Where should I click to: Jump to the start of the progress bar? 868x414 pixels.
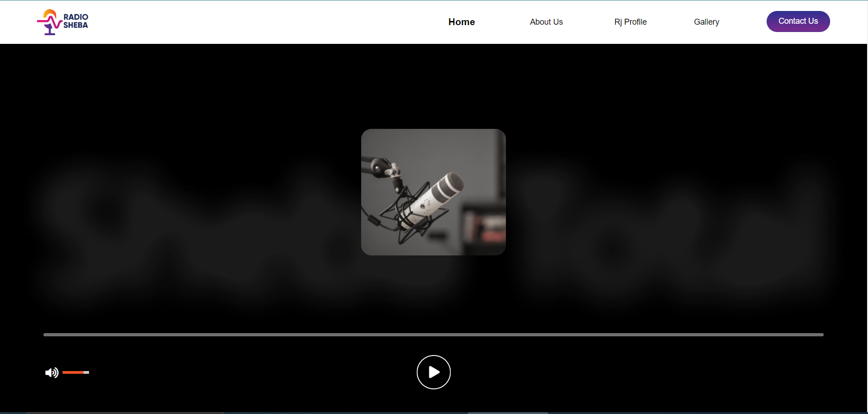pyautogui.click(x=44, y=334)
